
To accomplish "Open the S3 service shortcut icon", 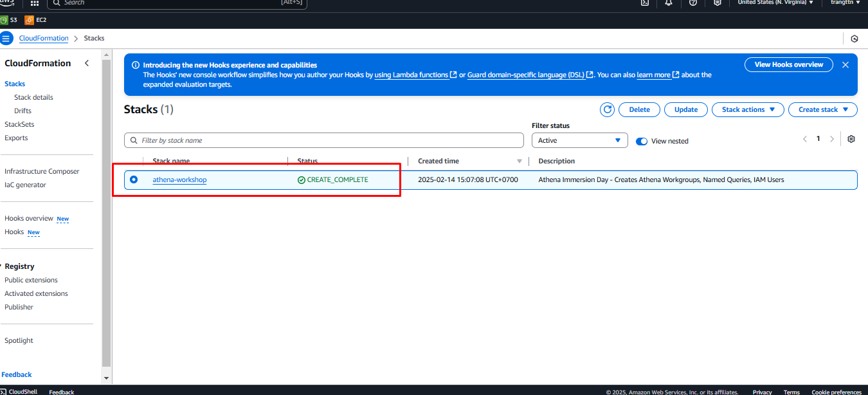I will tap(4, 20).
